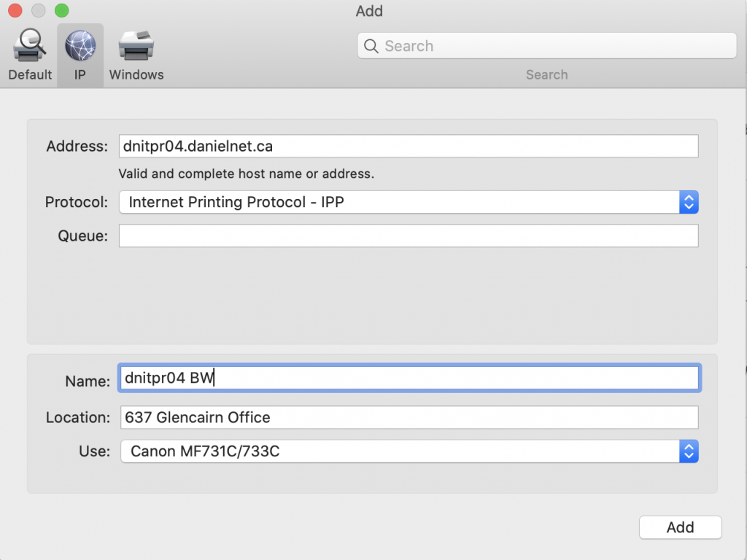Click into the Address field
The width and height of the screenshot is (747, 560).
(x=409, y=147)
